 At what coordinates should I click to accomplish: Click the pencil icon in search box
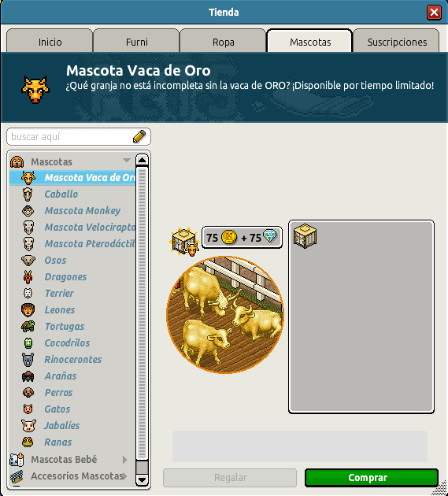pos(139,136)
